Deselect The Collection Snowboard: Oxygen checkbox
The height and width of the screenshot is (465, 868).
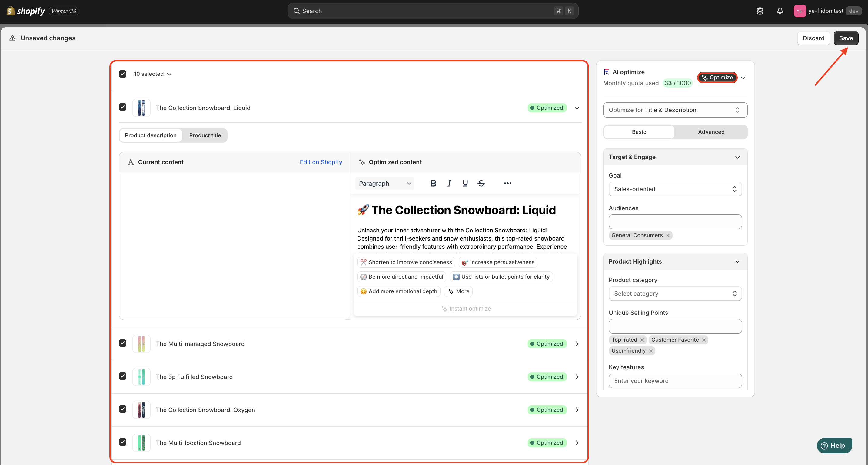click(123, 409)
